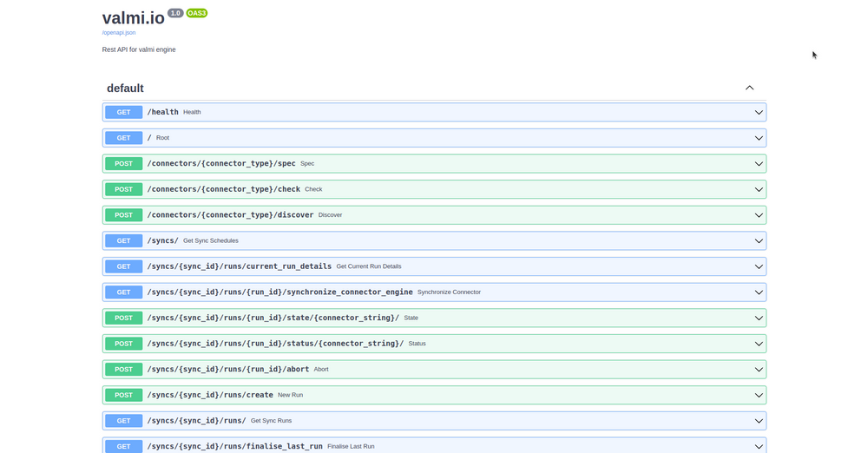
Task: Expand the New Run chevron
Action: [x=759, y=395]
